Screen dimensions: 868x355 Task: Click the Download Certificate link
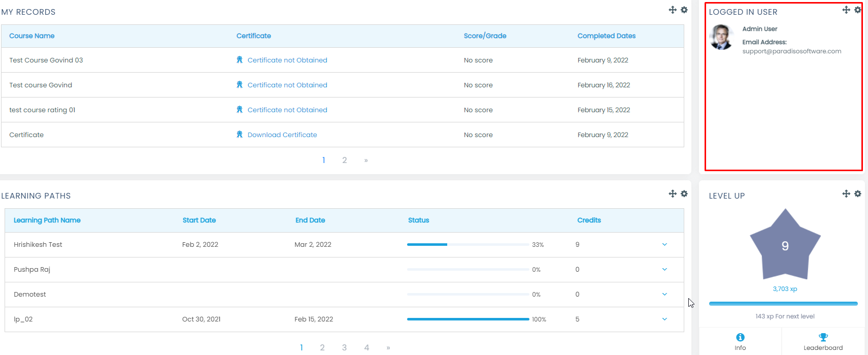tap(282, 135)
